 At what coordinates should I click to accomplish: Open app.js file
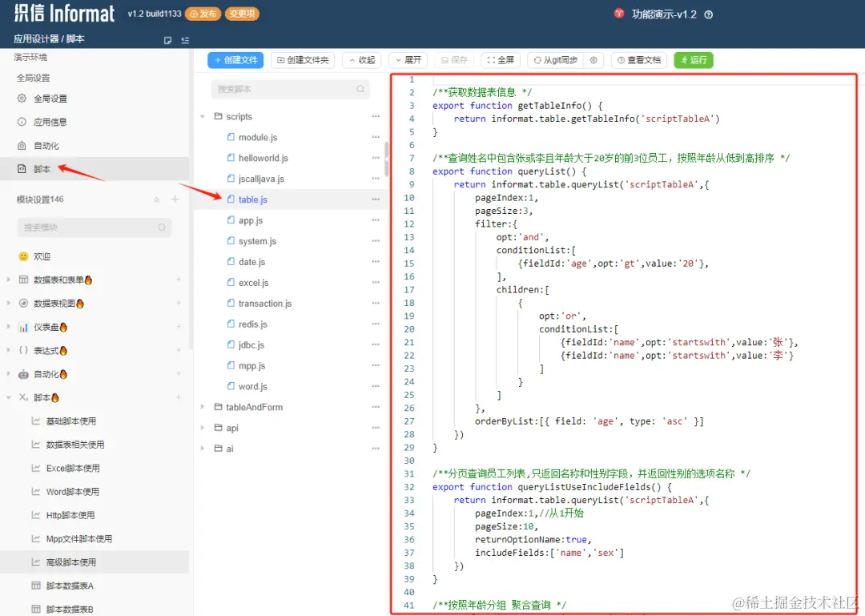click(251, 220)
